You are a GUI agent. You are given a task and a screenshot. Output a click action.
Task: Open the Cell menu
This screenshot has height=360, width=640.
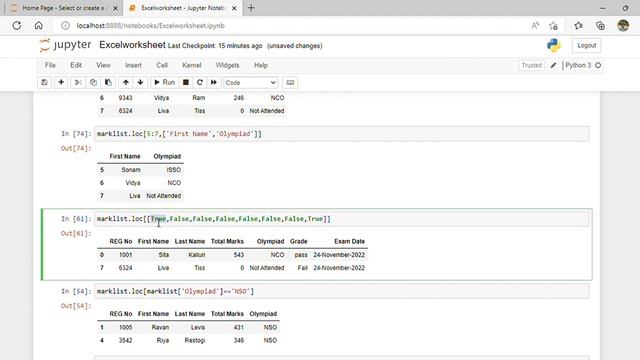[x=162, y=65]
